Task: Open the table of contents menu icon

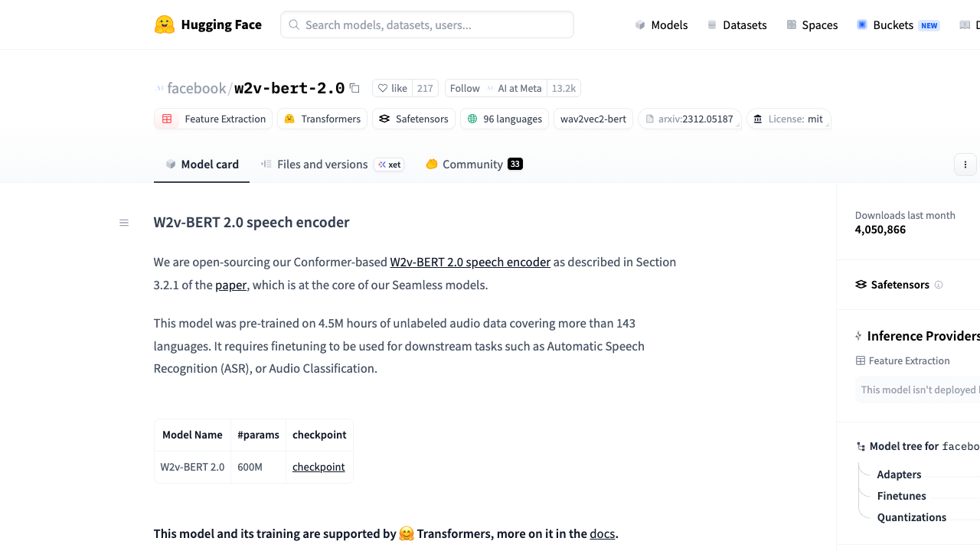Action: click(x=124, y=223)
